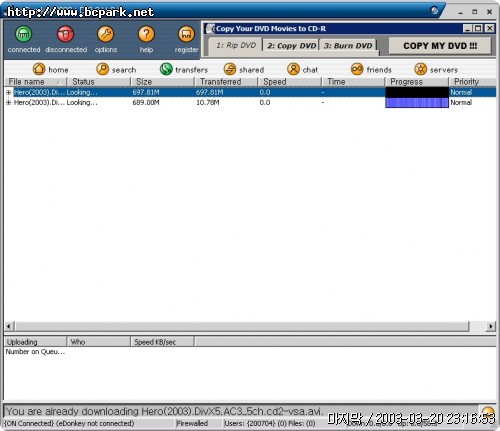
Task: Open help with the question mark icon
Action: tap(146, 34)
